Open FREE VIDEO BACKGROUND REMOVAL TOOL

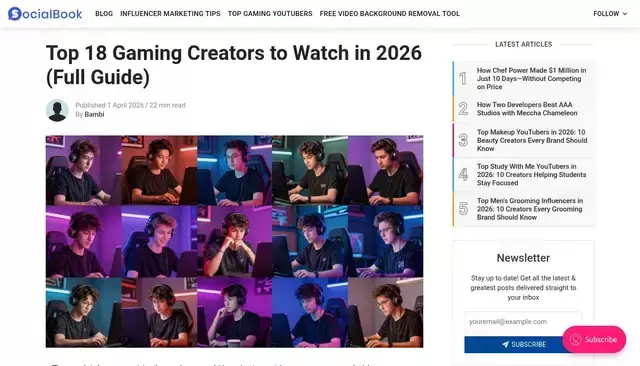tap(389, 13)
